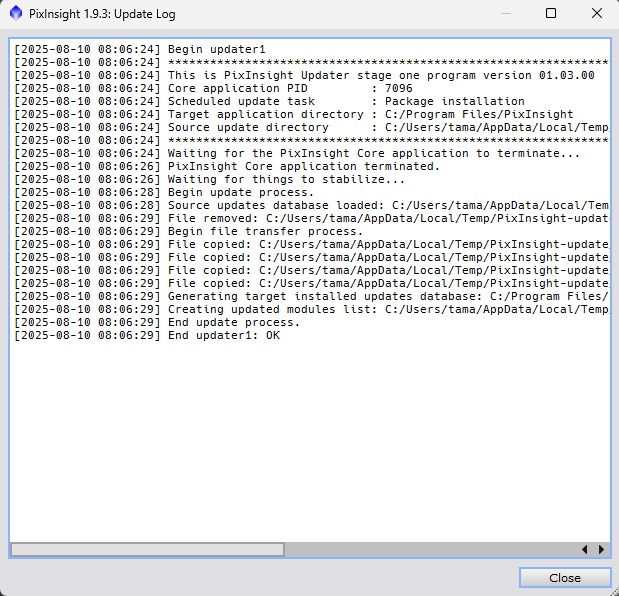Click the "Begin file transfer process." line

click(188, 232)
